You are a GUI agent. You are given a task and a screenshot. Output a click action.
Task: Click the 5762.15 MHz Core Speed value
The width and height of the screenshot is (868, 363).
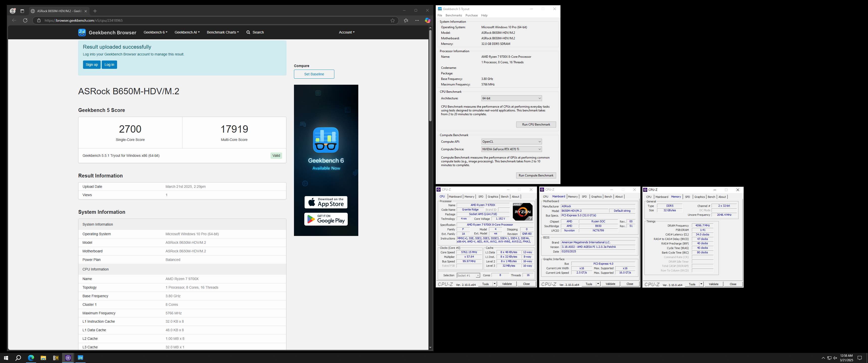coord(469,252)
